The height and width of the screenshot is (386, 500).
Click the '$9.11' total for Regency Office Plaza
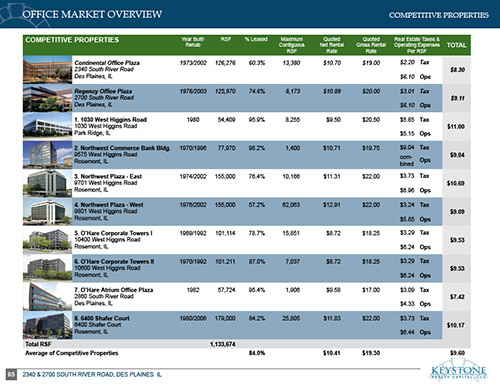[x=457, y=98]
